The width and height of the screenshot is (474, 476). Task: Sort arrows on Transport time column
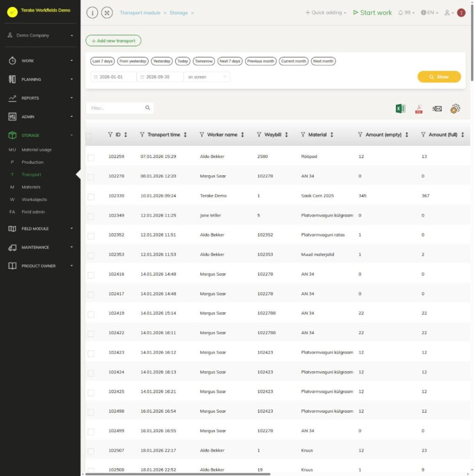point(185,134)
